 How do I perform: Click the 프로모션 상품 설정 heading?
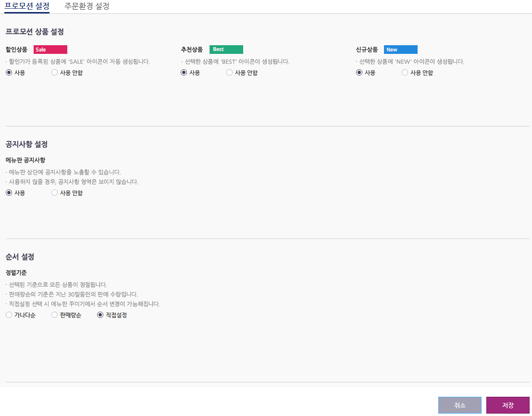pos(35,32)
